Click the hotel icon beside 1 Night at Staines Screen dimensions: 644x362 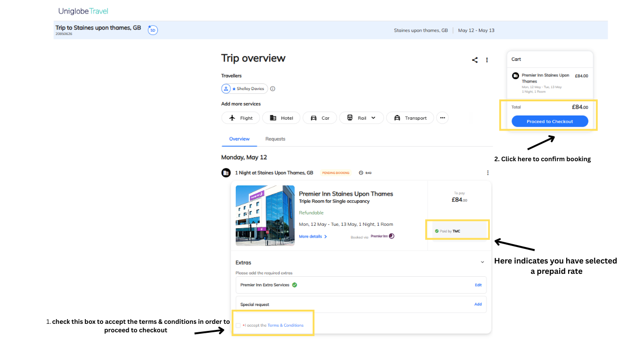click(x=226, y=173)
